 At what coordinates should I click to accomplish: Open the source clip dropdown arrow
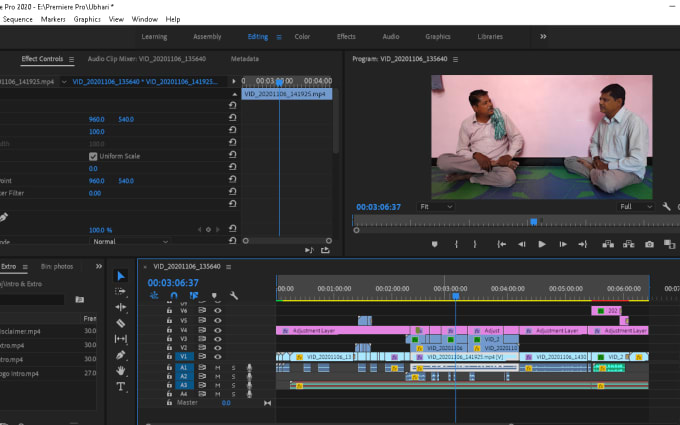(x=64, y=82)
